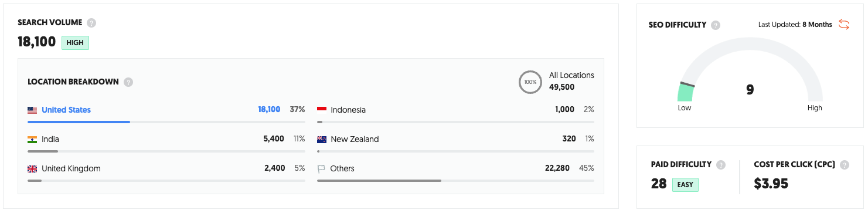Click the Others gray flag icon
This screenshot has width=868, height=213.
click(x=321, y=169)
